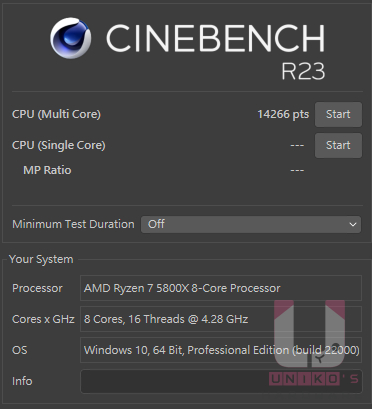Click the R23 version label
Screen dimensions: 372x409
pos(303,71)
